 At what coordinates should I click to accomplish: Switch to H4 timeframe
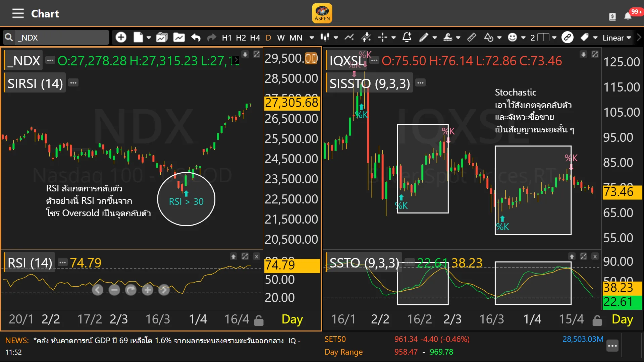point(255,38)
